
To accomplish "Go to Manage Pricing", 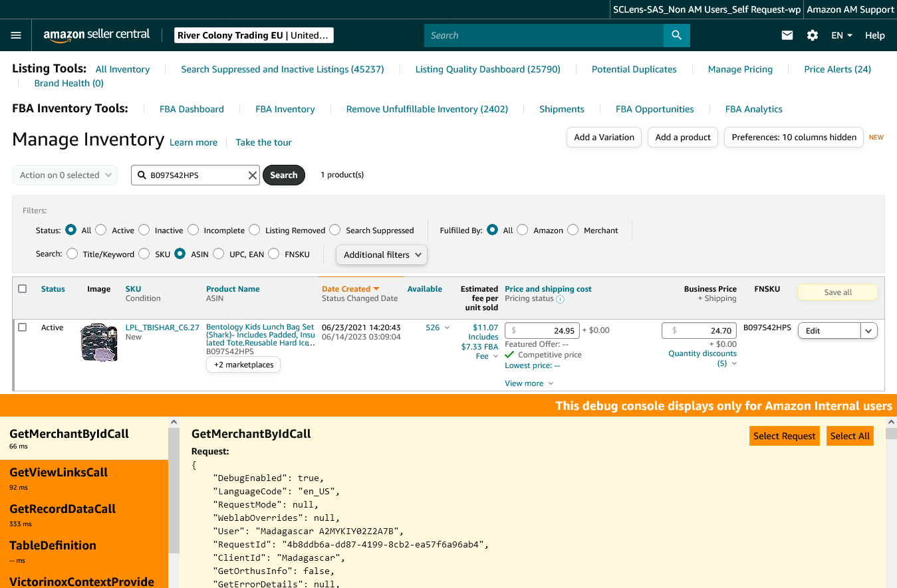I will 740,69.
